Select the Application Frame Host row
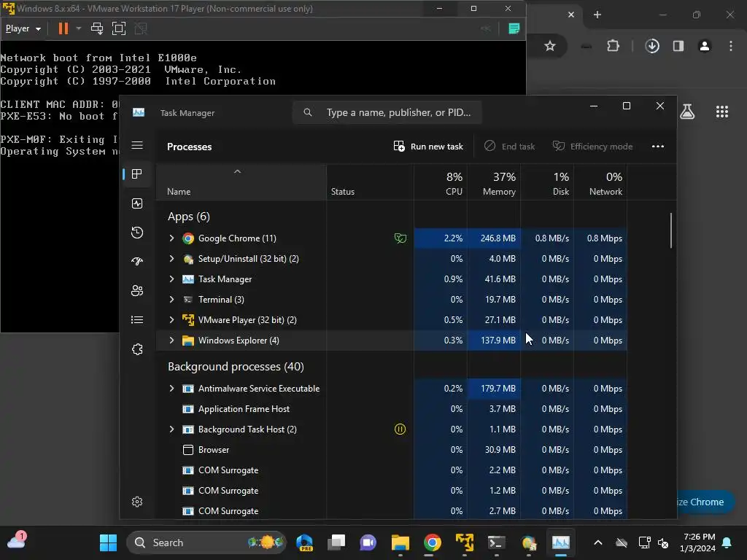This screenshot has width=747, height=560. click(392, 408)
